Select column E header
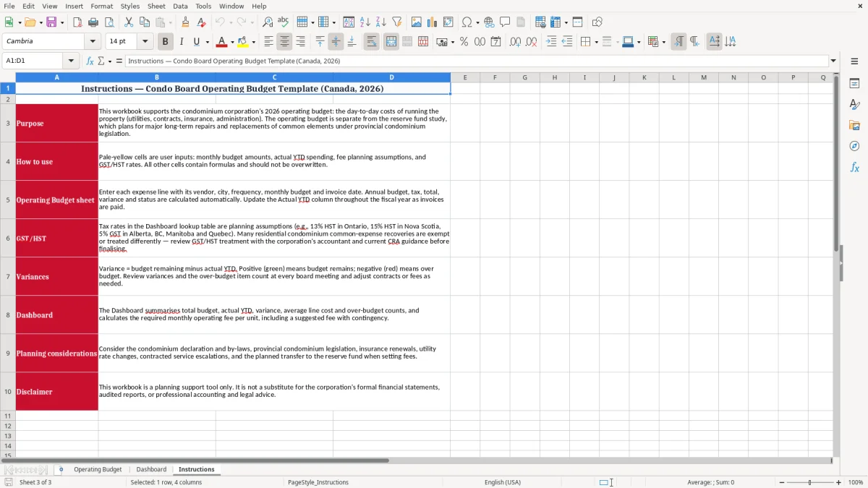This screenshot has height=488, width=868. point(465,77)
